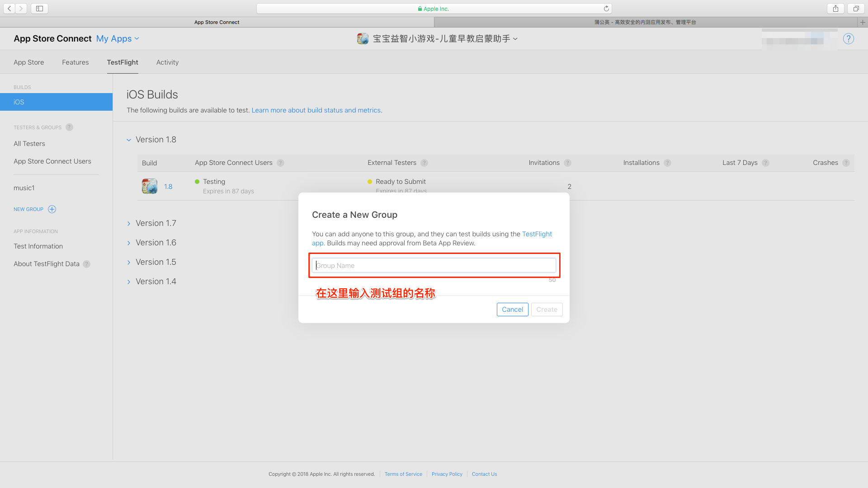
Task: Select iOS under Builds in sidebar
Action: (56, 102)
